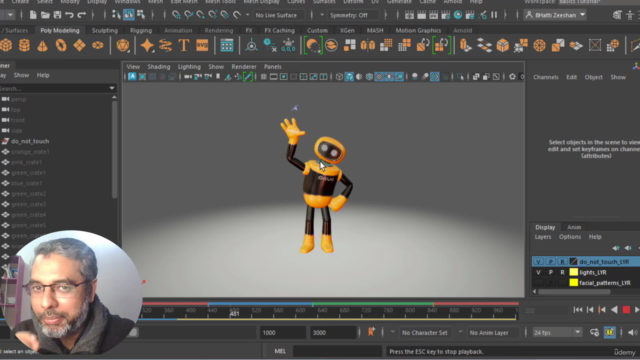Toggle playback P of lights_LYR
This screenshot has height=360, width=640.
click(x=551, y=272)
